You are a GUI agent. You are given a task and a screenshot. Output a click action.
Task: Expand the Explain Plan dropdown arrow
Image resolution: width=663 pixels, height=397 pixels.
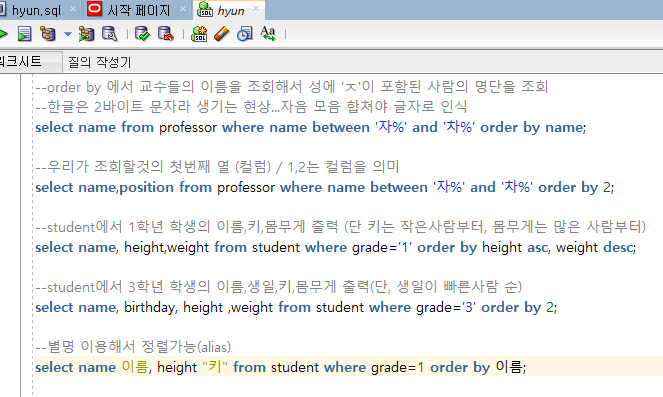(x=68, y=34)
